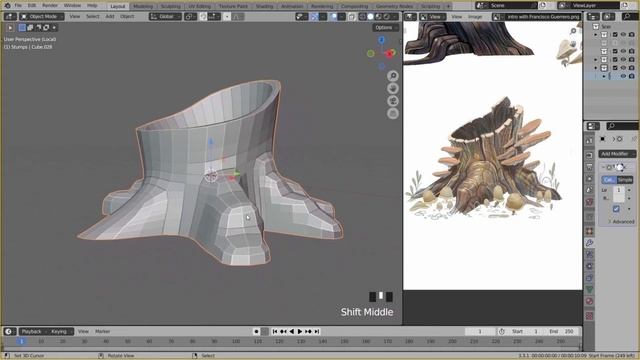Open the timeline Marker menu
Viewport: 640px width, 360px height.
102,331
